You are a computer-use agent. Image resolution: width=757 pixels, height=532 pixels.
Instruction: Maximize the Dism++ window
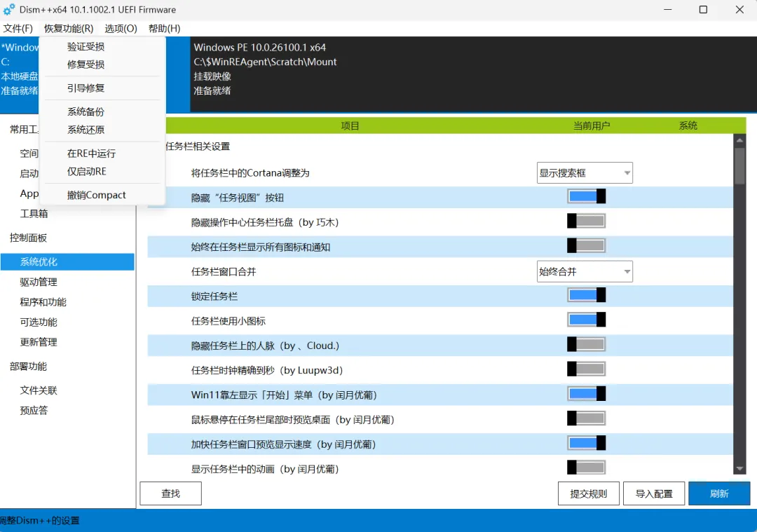[704, 10]
